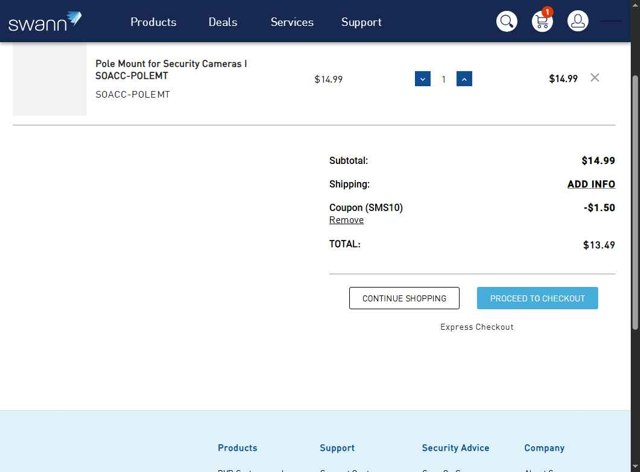Click ADD INFO for shipping
This screenshot has width=640, height=472.
(x=591, y=184)
